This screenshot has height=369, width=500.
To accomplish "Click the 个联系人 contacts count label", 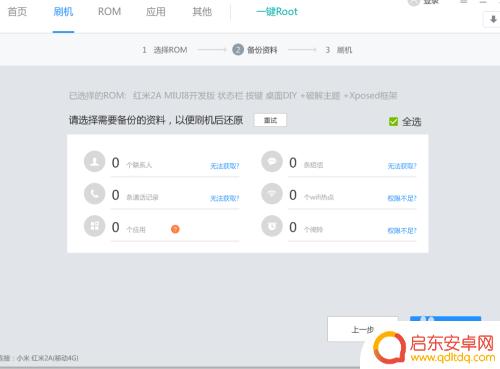I will (139, 165).
